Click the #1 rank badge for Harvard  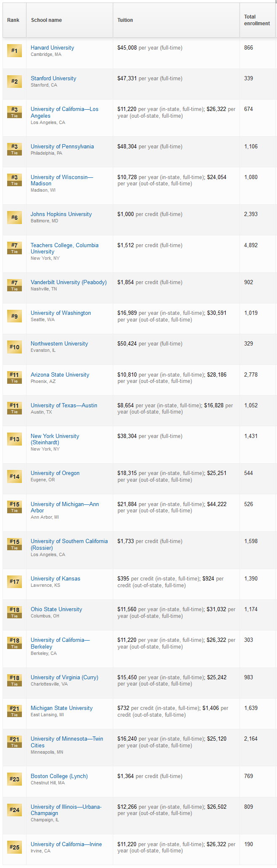14,51
